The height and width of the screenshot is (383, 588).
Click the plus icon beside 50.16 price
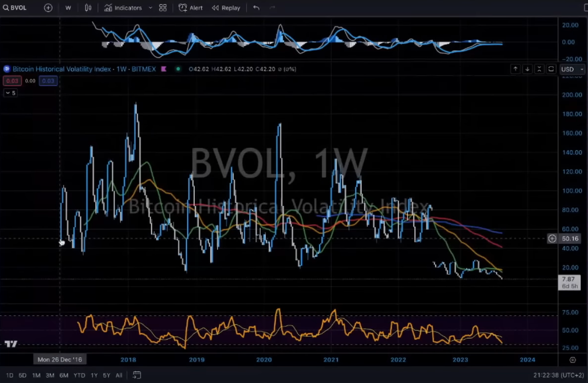point(552,239)
